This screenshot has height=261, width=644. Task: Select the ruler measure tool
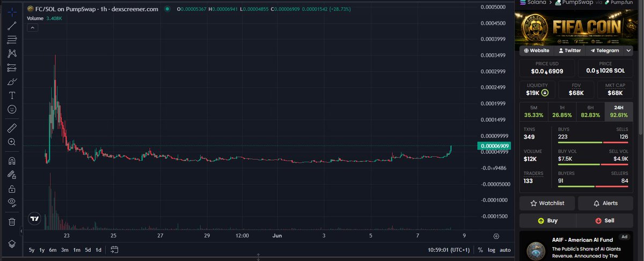[x=12, y=128]
